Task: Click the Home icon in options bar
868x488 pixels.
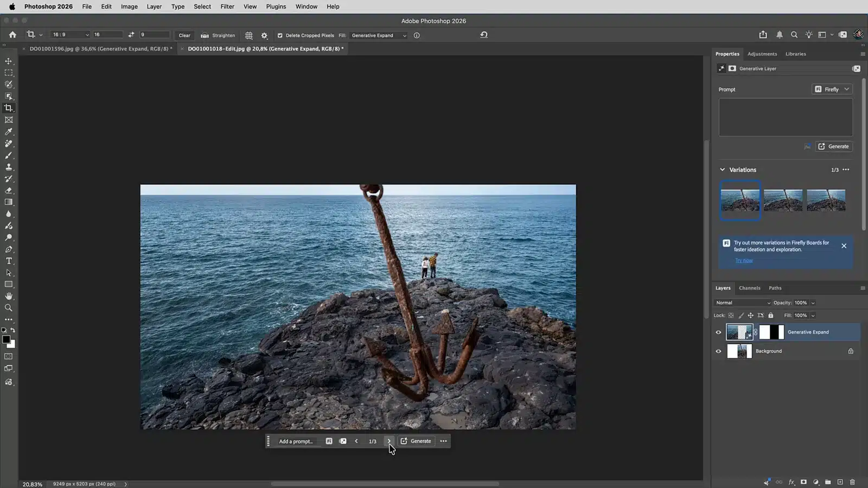Action: point(12,35)
